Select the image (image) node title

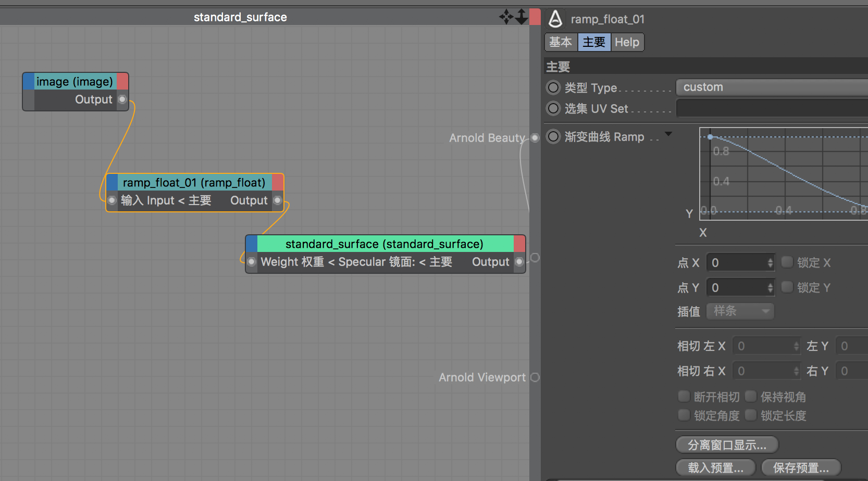pos(75,82)
